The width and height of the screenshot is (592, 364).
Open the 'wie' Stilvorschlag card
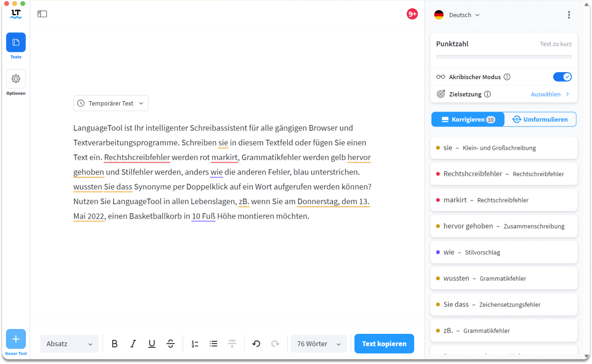[504, 252]
